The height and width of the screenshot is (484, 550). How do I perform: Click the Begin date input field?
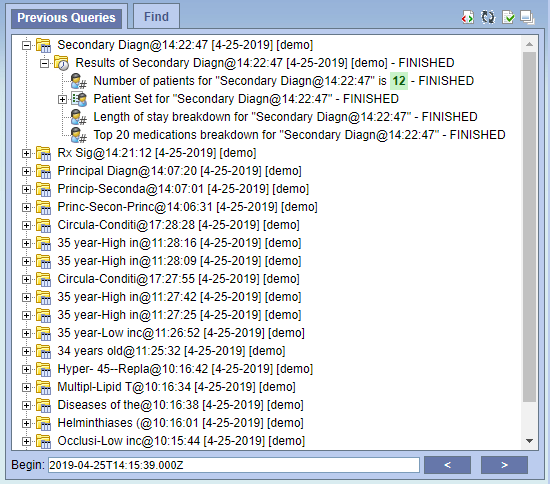pos(234,465)
